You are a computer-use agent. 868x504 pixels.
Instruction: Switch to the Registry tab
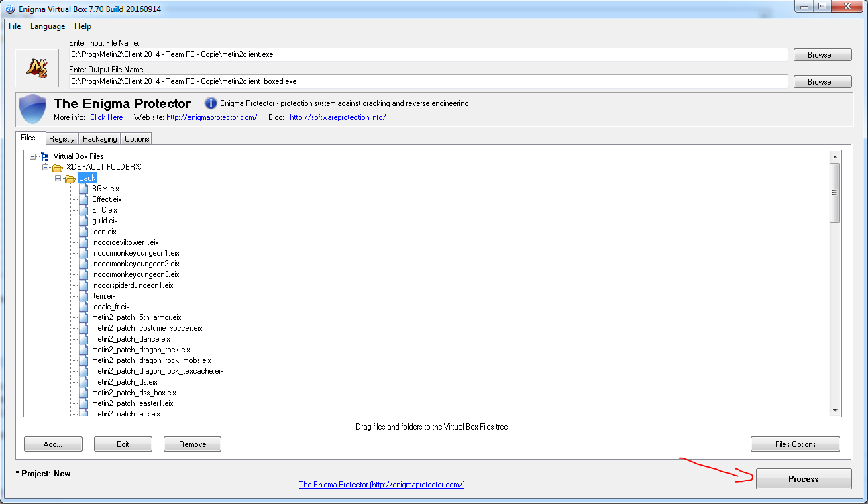(x=62, y=139)
